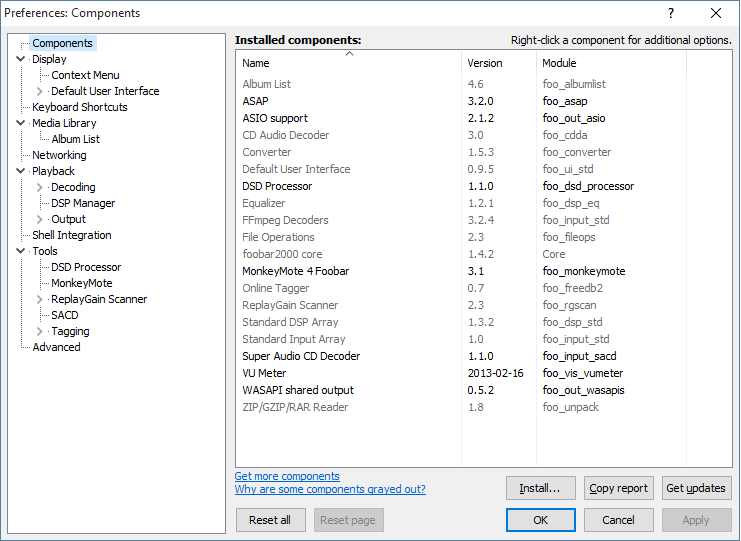The height and width of the screenshot is (541, 741).
Task: Collapse the Playback tree node
Action: pos(20,171)
